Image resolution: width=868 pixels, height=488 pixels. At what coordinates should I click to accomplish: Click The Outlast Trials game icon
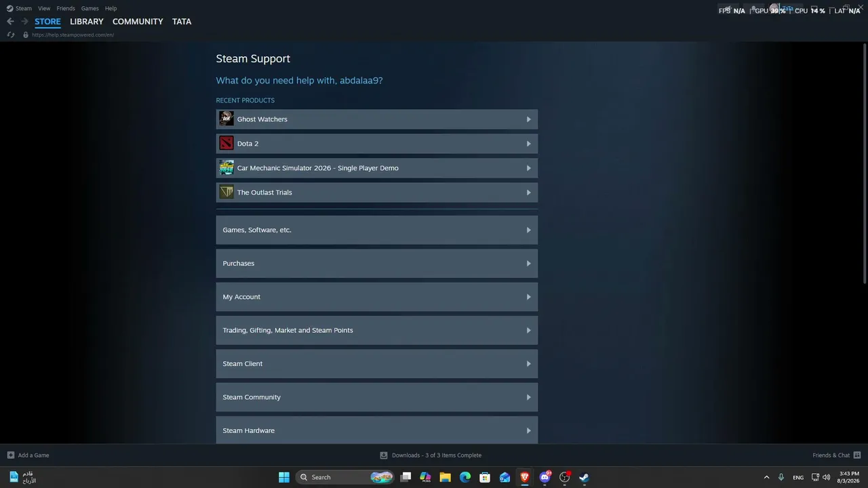[226, 192]
